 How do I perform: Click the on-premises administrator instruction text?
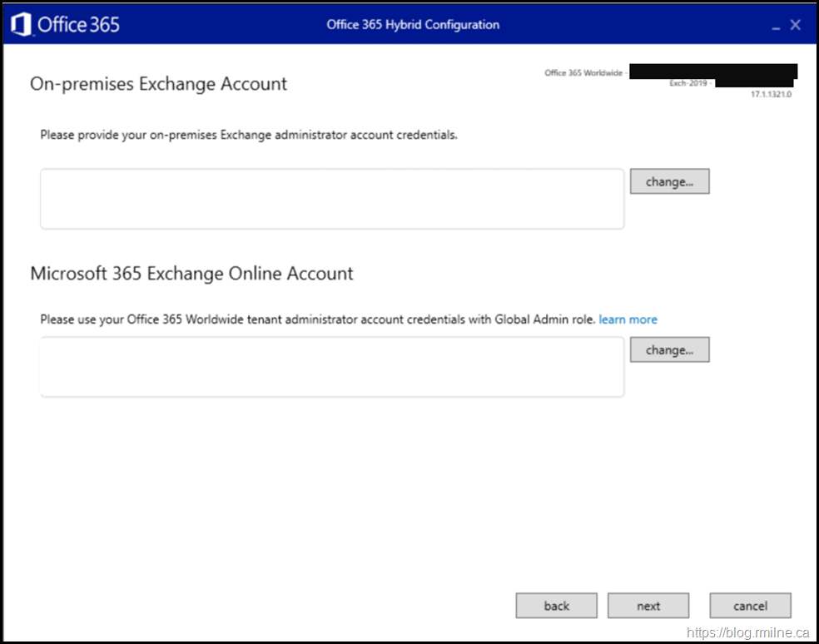coord(248,135)
